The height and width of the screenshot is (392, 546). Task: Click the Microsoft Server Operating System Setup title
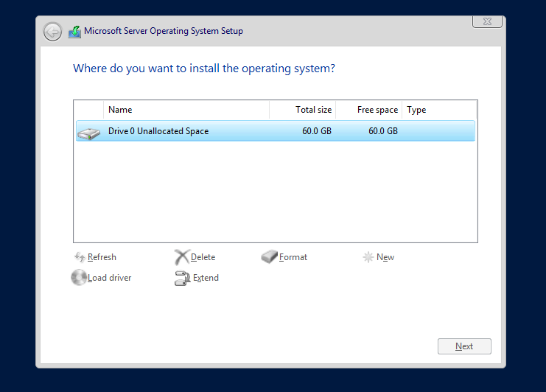[164, 31]
